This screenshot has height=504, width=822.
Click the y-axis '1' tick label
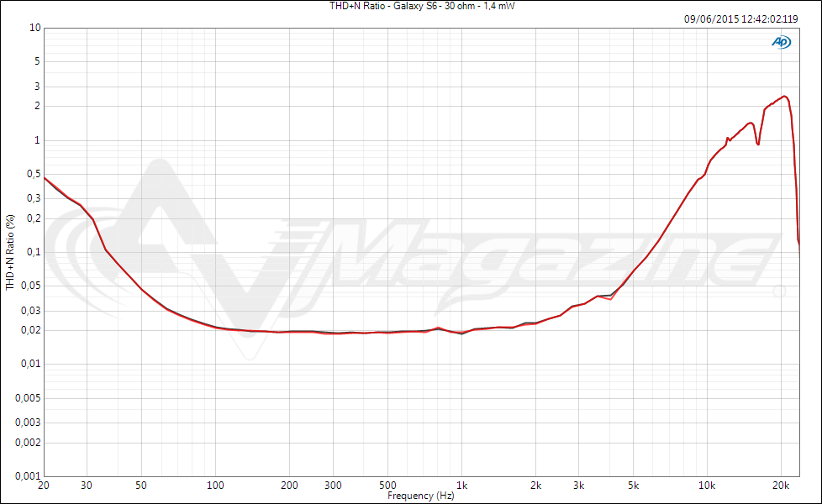point(37,140)
